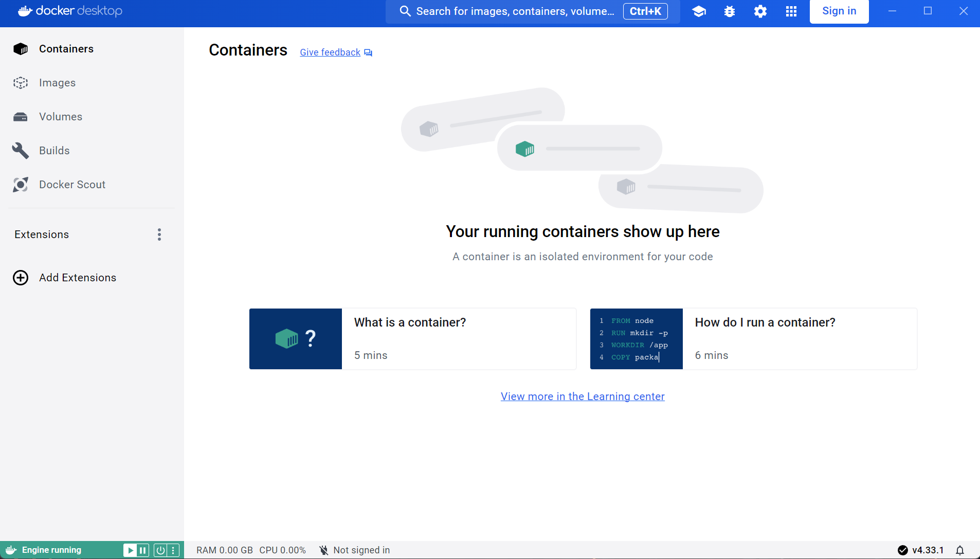Open Docker Scout from the sidebar
980x559 pixels.
click(x=92, y=185)
